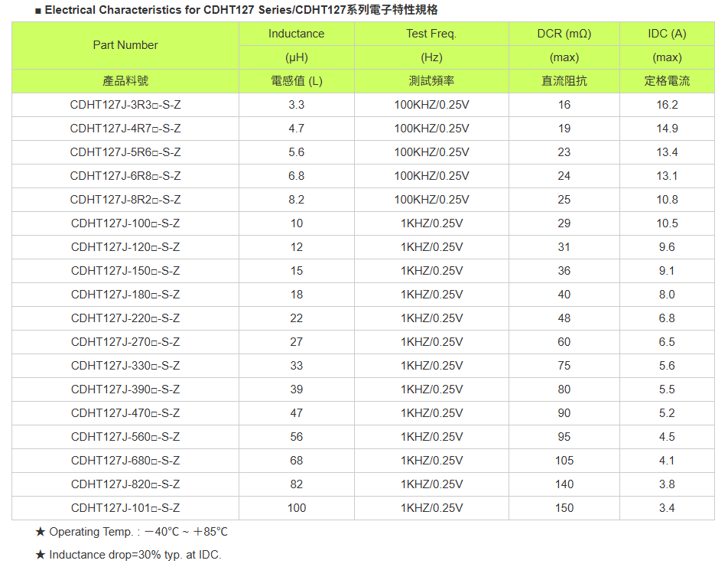Screen dimensions: 728x567
Task: Click the 定格電流 header cell
Action: tap(667, 81)
